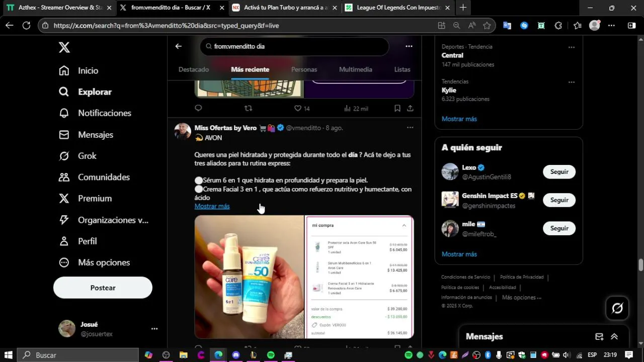Follow Lexo with Seguir button

tap(559, 171)
